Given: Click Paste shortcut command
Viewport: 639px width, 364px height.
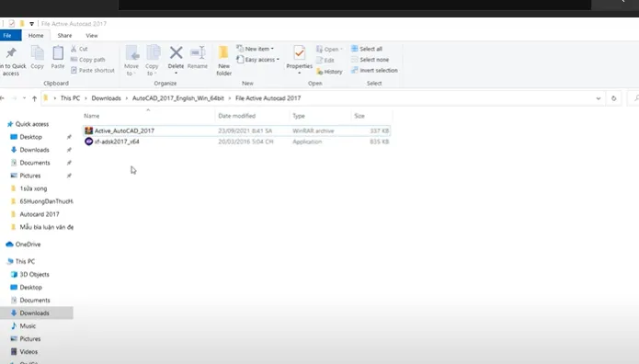Looking at the screenshot, I should [93, 70].
